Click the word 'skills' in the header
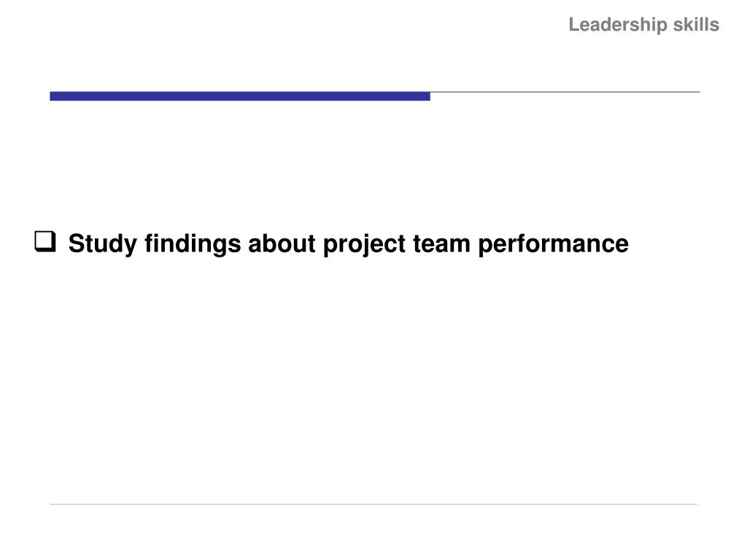Screen dimensions: 747x560 pyautogui.click(x=696, y=24)
